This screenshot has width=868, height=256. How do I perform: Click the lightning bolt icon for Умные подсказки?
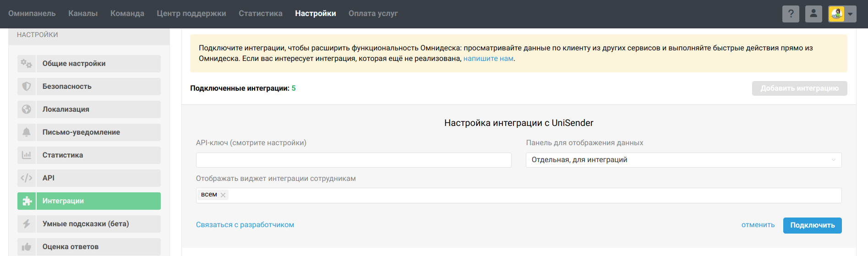pos(27,224)
